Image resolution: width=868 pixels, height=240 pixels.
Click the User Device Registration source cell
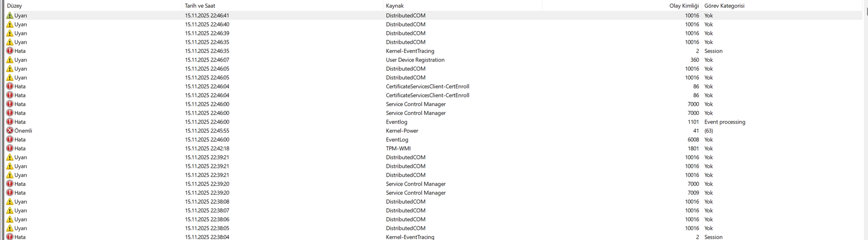[x=415, y=60]
